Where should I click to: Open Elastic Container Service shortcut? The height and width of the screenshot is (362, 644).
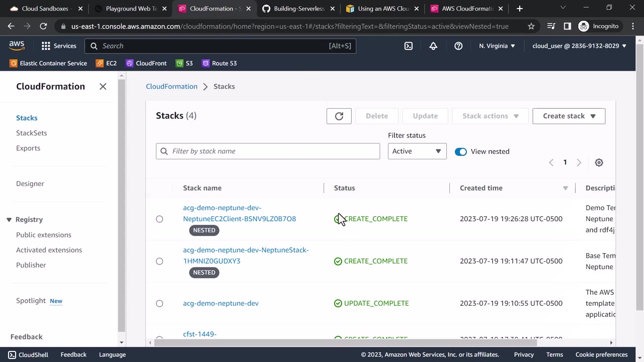tap(48, 63)
